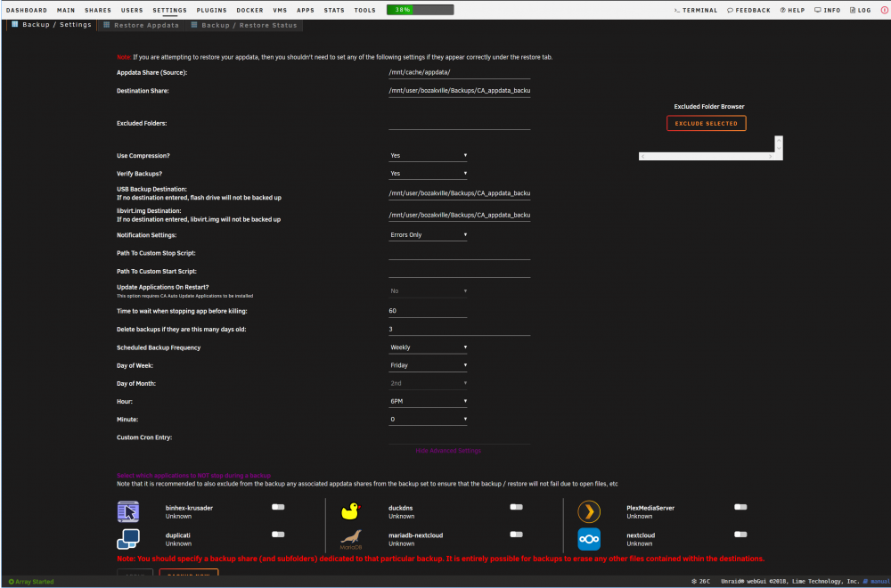Open the Shares menu item
Viewport: 891px width, 588px height.
pos(98,10)
